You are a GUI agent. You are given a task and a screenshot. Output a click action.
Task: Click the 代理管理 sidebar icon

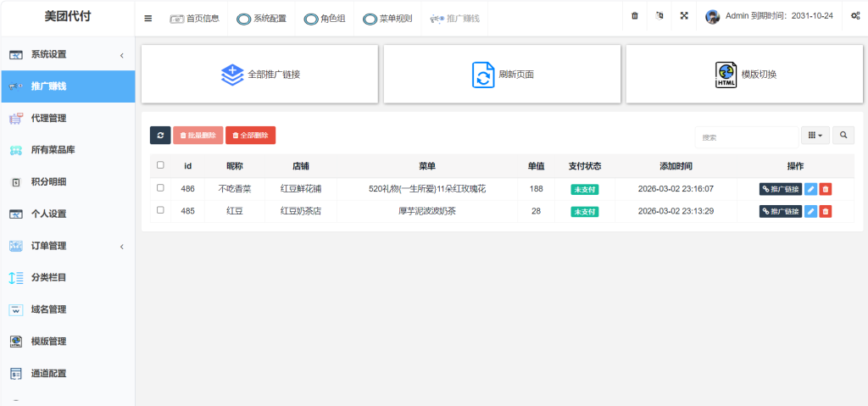pos(16,118)
